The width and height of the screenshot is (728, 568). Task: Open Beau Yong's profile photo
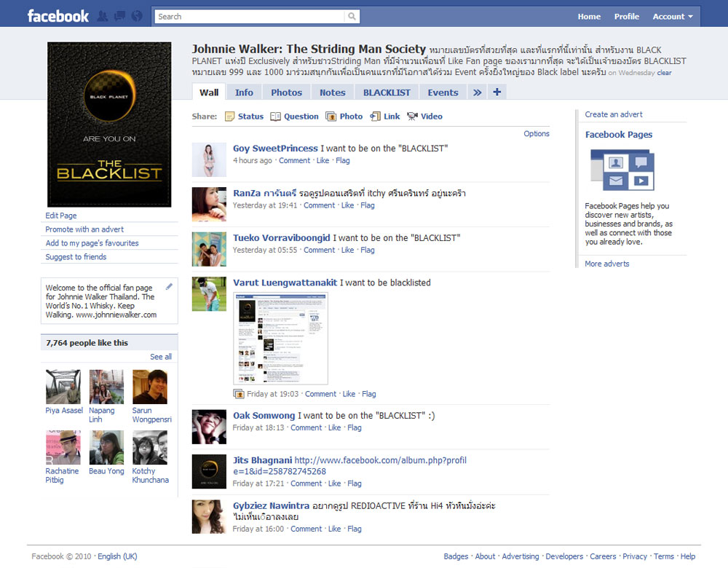[x=106, y=447]
